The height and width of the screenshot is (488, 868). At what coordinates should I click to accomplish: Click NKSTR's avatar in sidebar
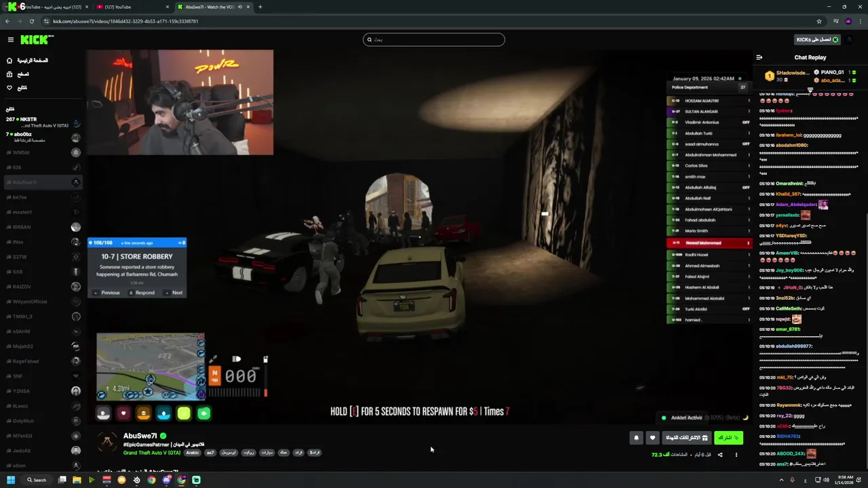76,123
